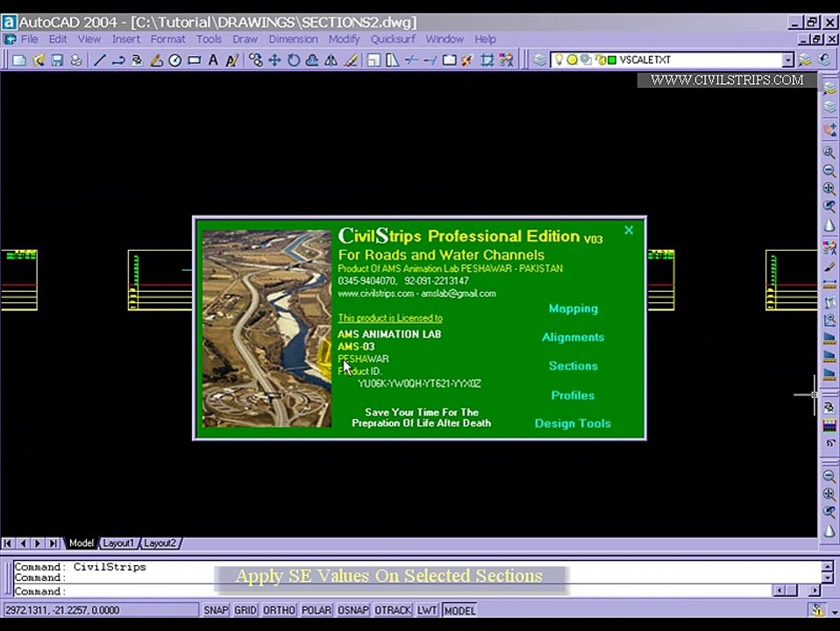Click the Open file folder icon

[x=39, y=60]
